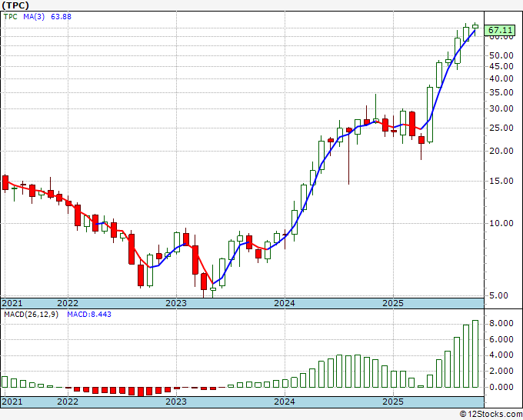Click 2022 on the price chart timeline
Image resolution: width=523 pixels, height=420 pixels.
coord(68,303)
